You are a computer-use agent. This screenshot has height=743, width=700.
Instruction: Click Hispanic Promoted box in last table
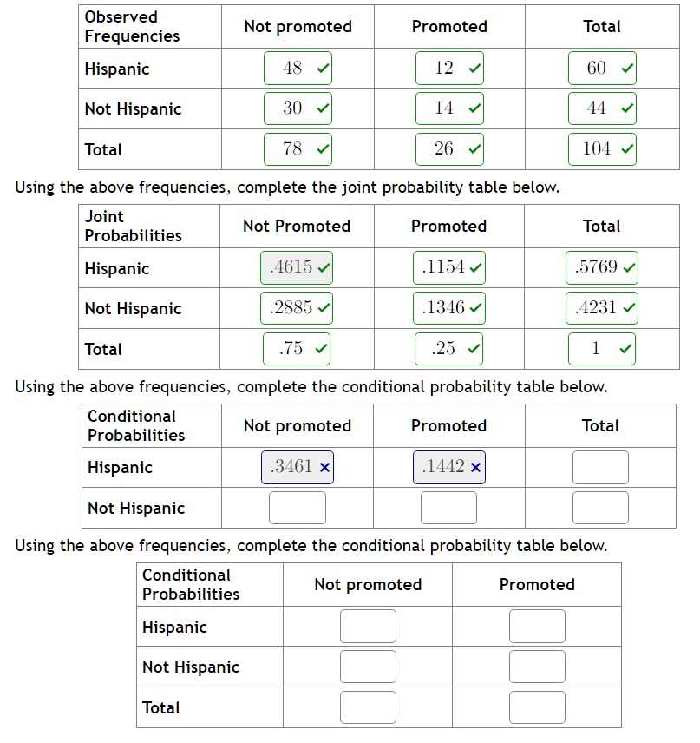point(537,626)
